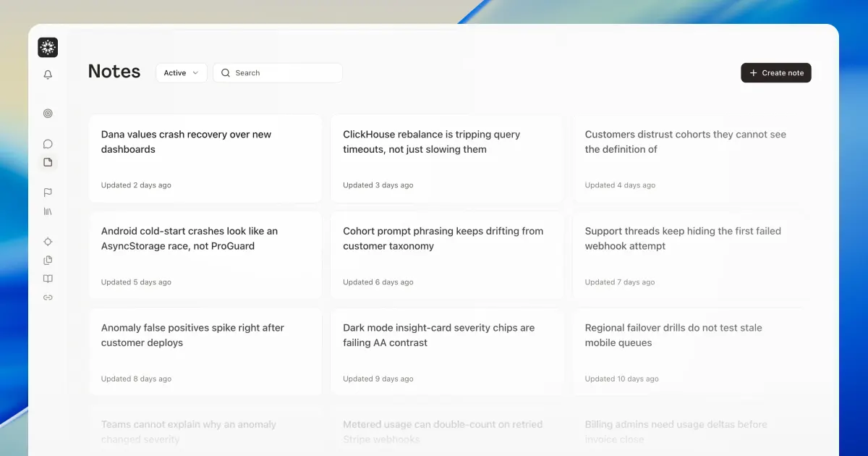Click 'Updated 8 days ago' text
The width and height of the screenshot is (868, 456).
[136, 379]
